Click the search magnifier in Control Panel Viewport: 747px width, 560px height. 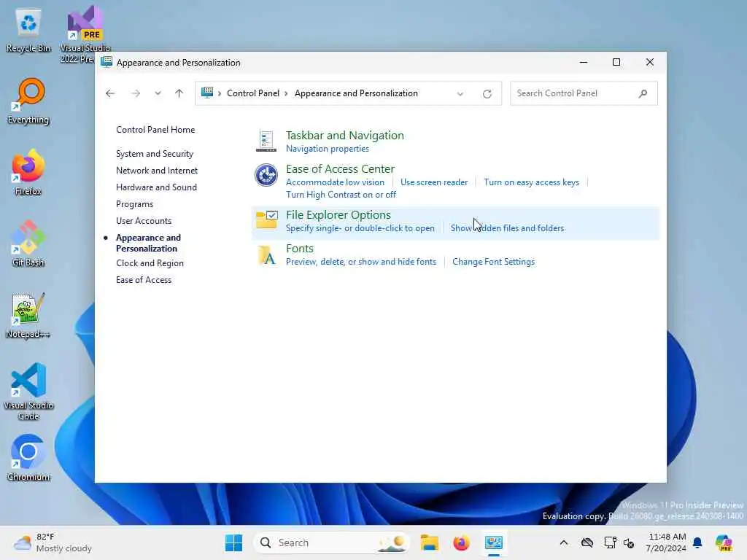coord(643,93)
